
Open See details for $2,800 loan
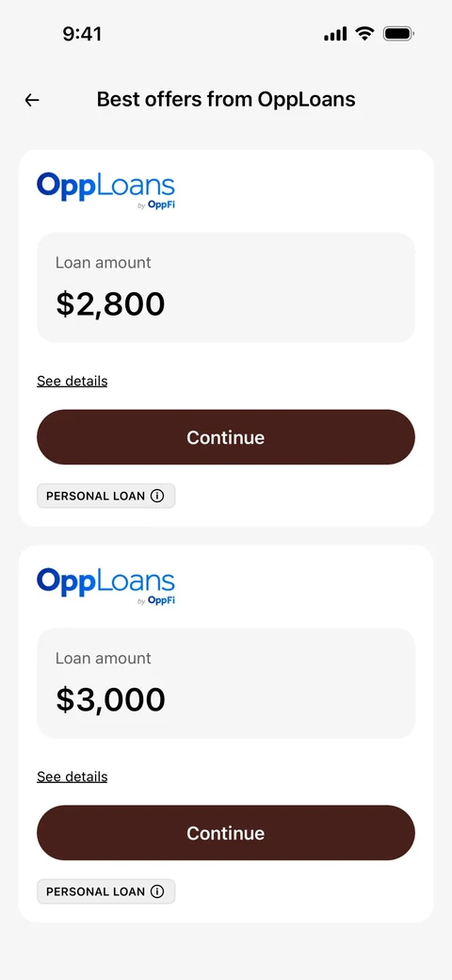[x=72, y=382]
